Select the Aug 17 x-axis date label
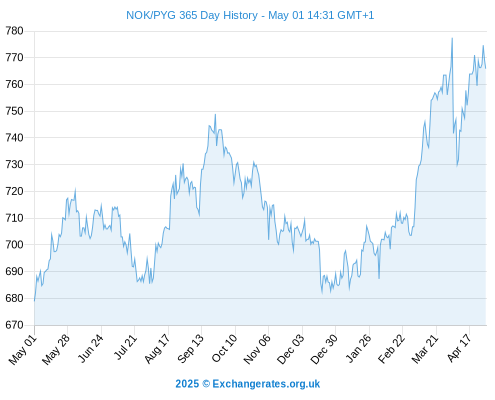Viewport: 495px width, 400px height. 157,349
